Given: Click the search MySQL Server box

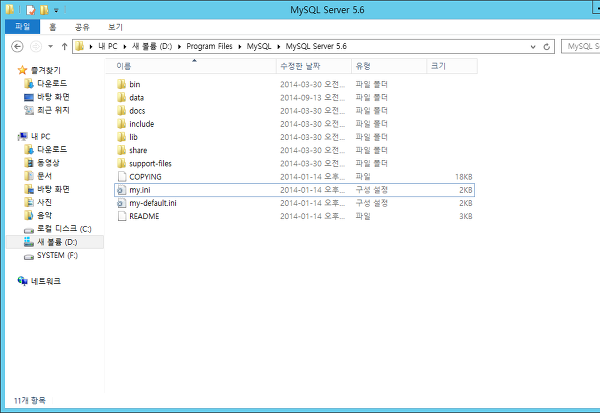Looking at the screenshot, I should click(580, 46).
